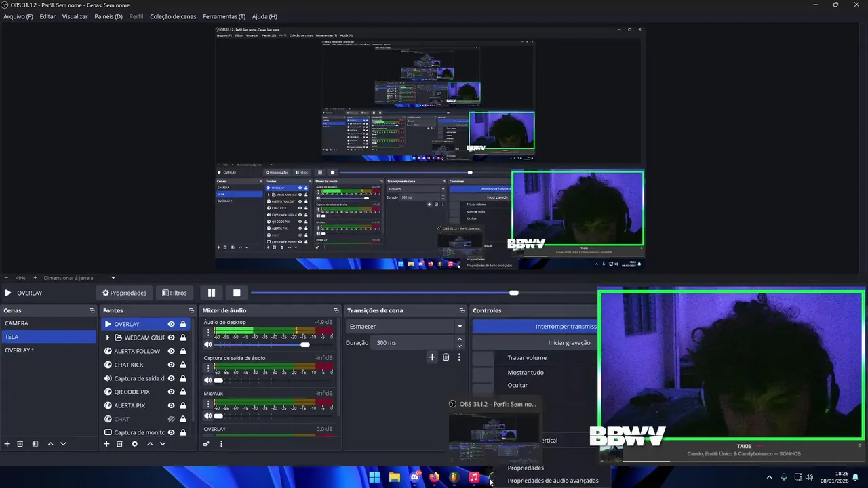Add a new scene with plus icon
Viewport: 868px width, 488px height.
pyautogui.click(x=7, y=444)
